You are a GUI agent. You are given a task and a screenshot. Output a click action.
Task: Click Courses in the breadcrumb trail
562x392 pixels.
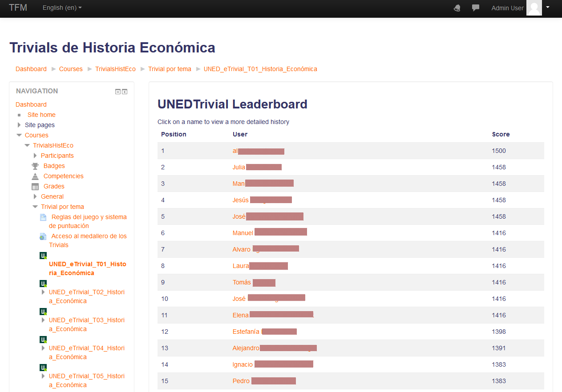point(71,69)
